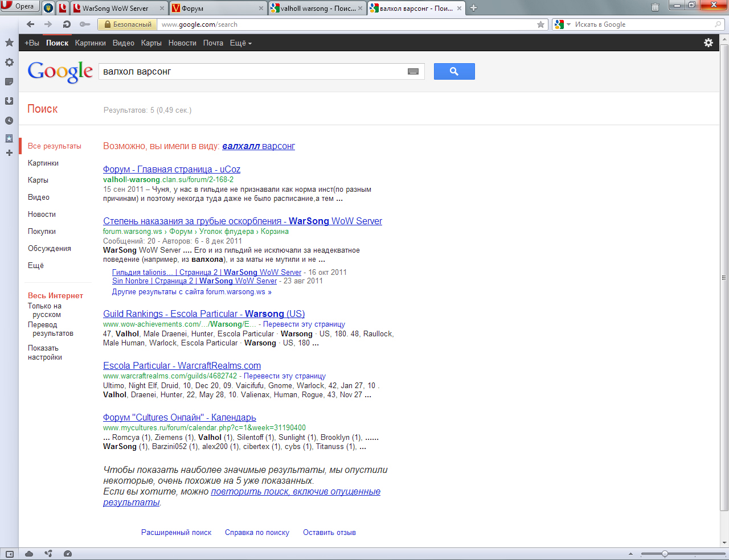Toggle the Opera side panel visibility
Viewport: 729px width, 560px height.
click(x=9, y=554)
